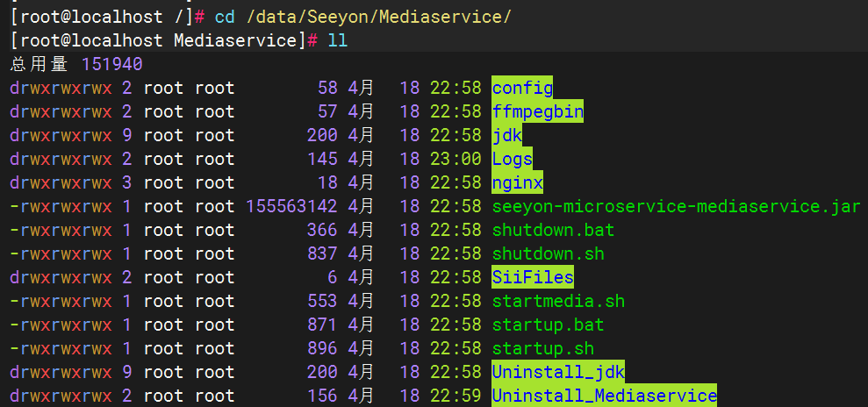
Task: Click the prompt [root@localhost Mediaservice]
Action: point(158,41)
